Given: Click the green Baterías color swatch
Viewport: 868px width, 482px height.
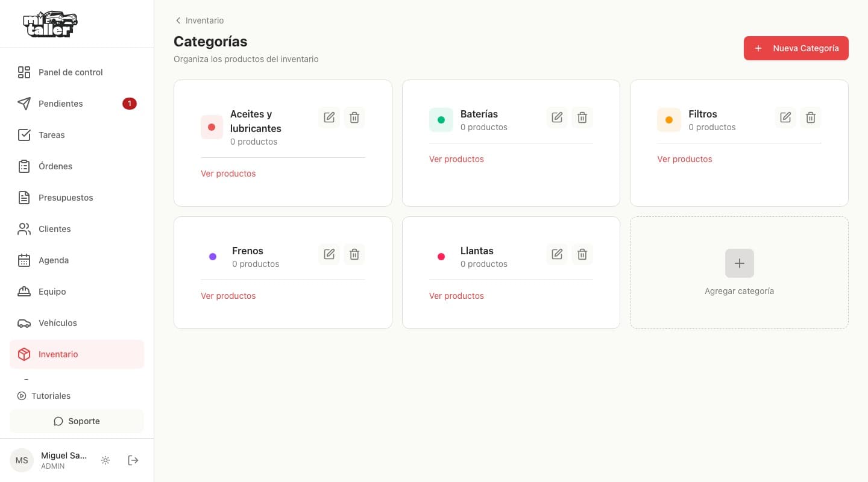Looking at the screenshot, I should (441, 120).
